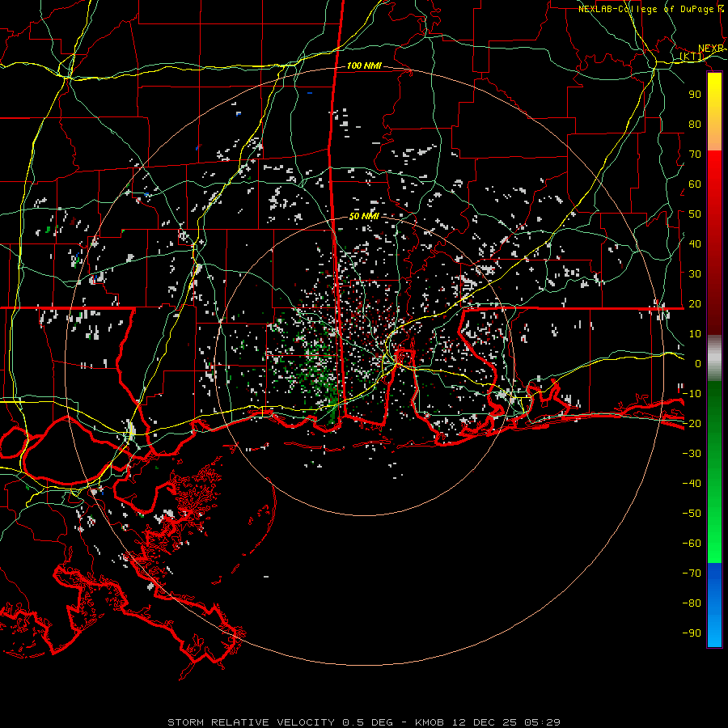Screen dimensions: 728x728
Task: Click the NEXR label above the color scale
Action: coord(711,49)
